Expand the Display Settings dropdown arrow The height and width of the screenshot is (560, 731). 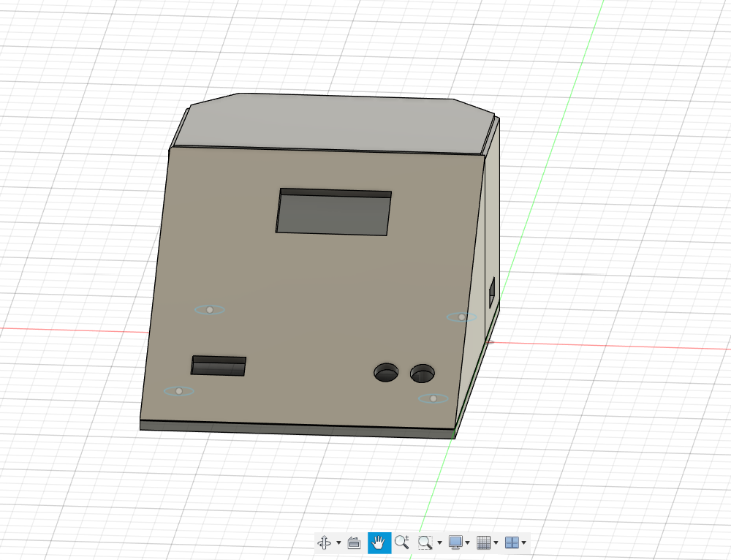coord(467,542)
